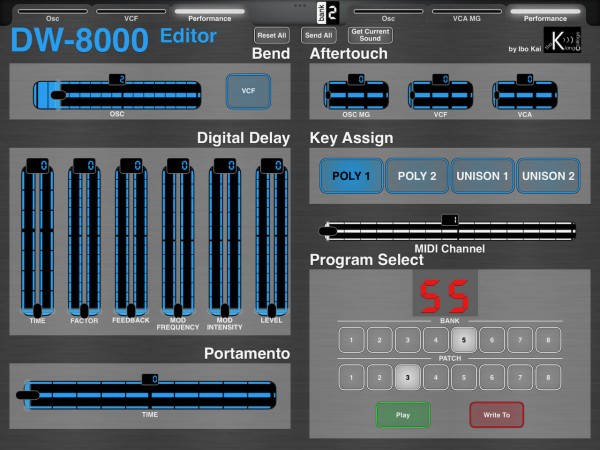Open the VCF tab
This screenshot has height=450, width=600.
click(131, 15)
